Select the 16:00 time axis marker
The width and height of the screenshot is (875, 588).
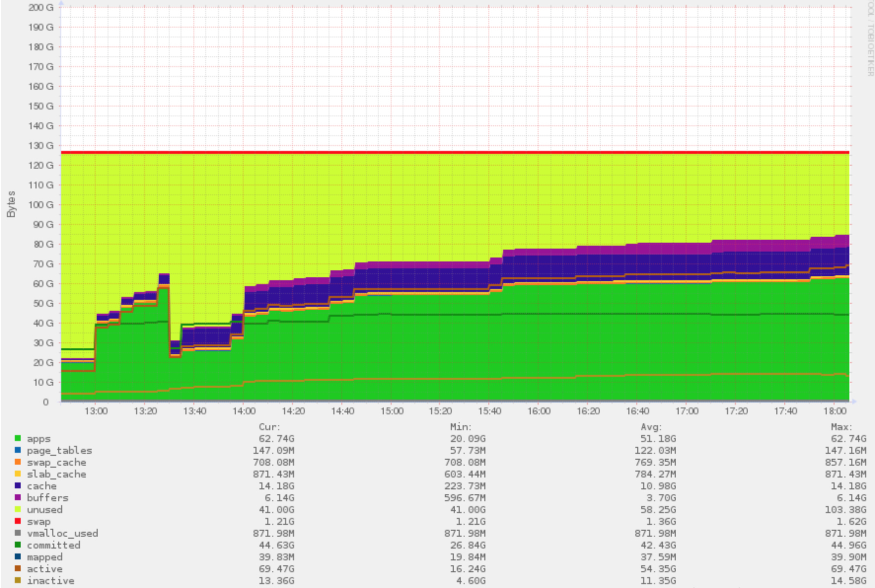(x=539, y=411)
